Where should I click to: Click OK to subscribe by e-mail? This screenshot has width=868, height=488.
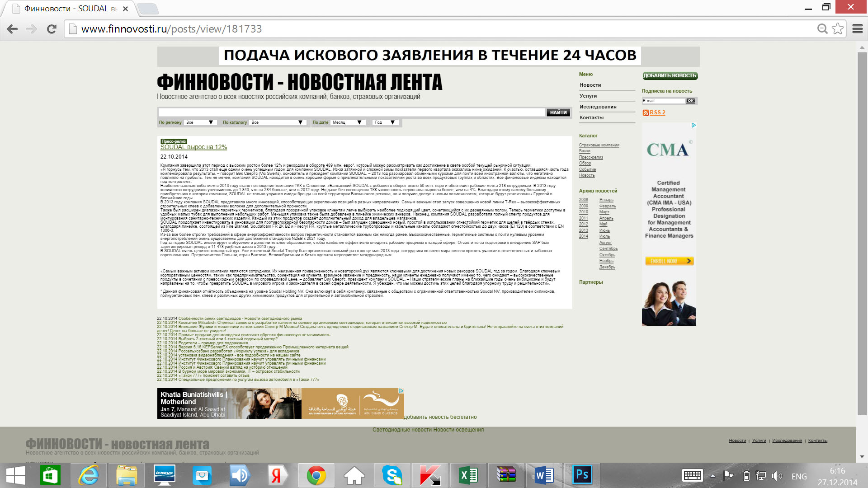(690, 101)
